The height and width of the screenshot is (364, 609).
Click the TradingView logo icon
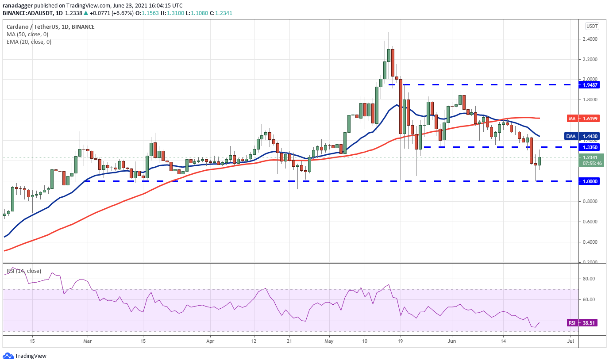pos(8,356)
